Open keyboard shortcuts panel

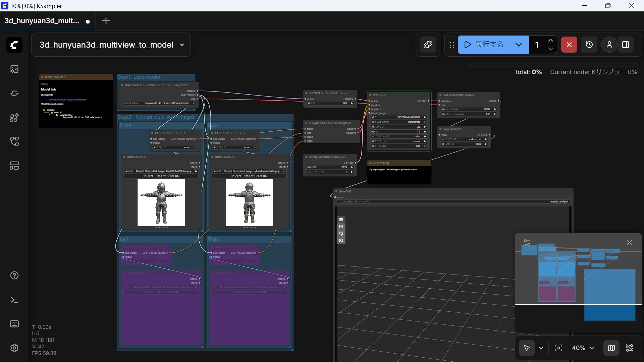click(14, 324)
